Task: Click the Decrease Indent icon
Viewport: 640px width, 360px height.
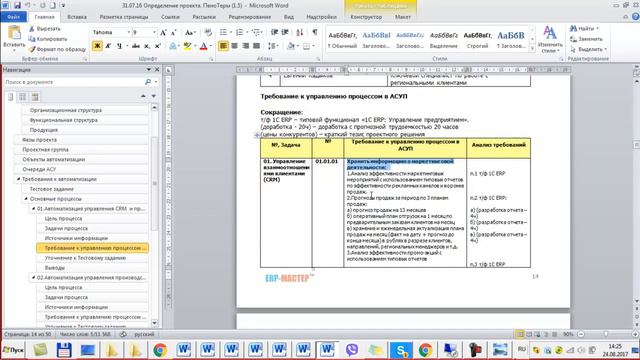Action: [274, 33]
